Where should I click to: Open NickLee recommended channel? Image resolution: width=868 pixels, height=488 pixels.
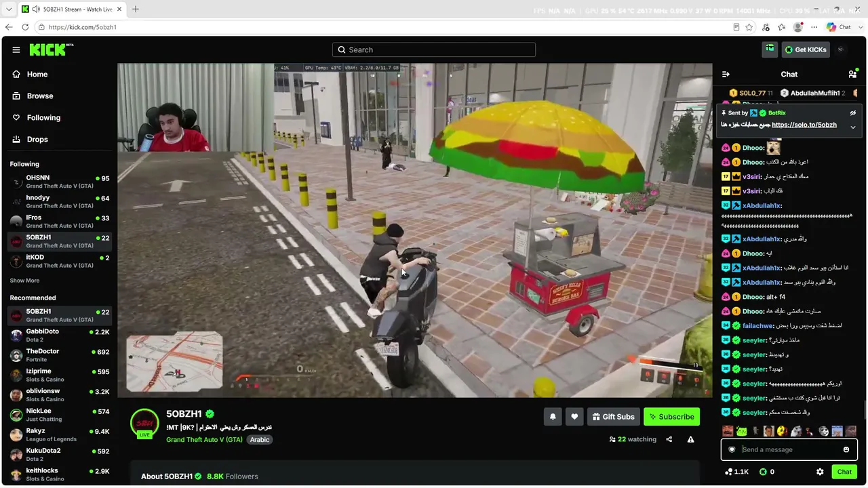[x=59, y=415]
